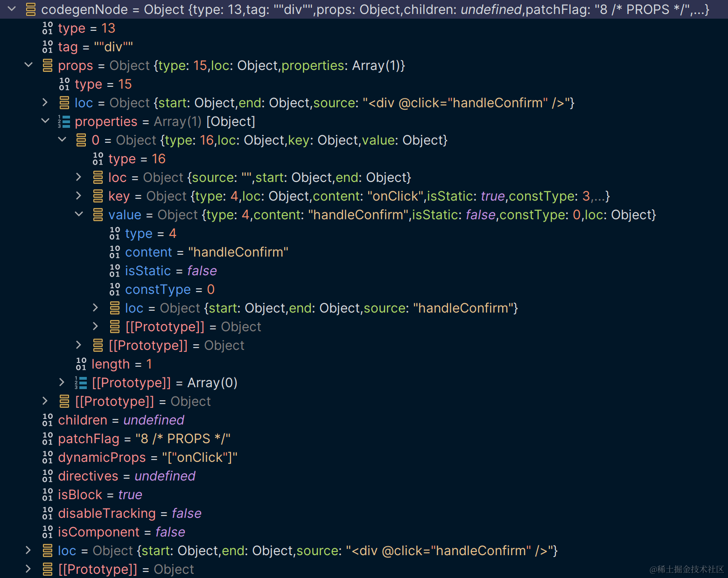728x578 pixels.
Task: Click object icon beside index 0
Action: coord(81,140)
